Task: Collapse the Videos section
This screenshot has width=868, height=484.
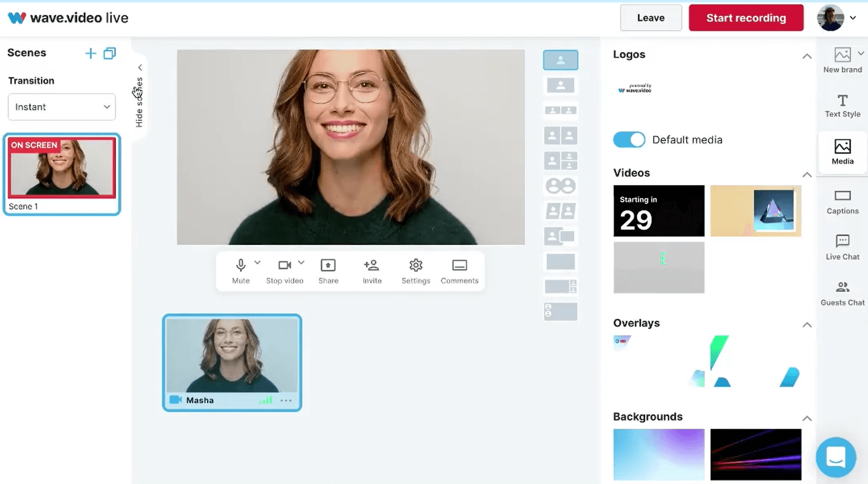Action: pyautogui.click(x=806, y=174)
